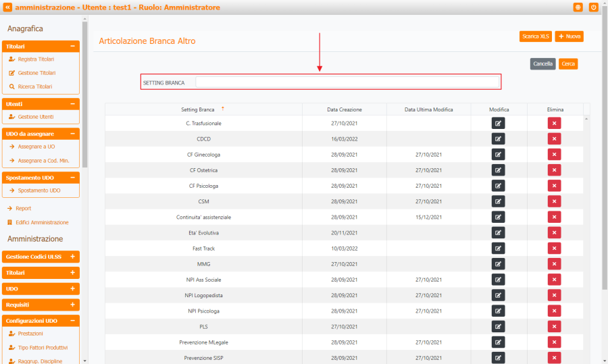Click the edit icon for Fast Track
The image size is (608, 364).
(498, 248)
